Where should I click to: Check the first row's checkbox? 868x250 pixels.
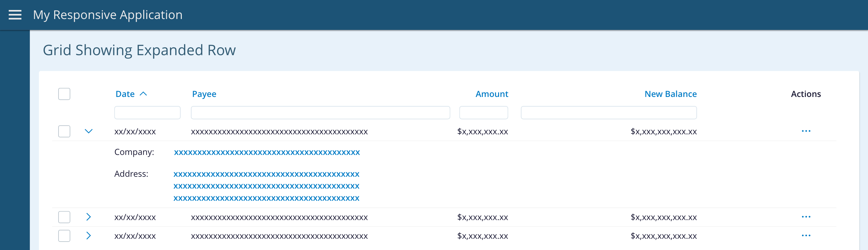pos(64,131)
